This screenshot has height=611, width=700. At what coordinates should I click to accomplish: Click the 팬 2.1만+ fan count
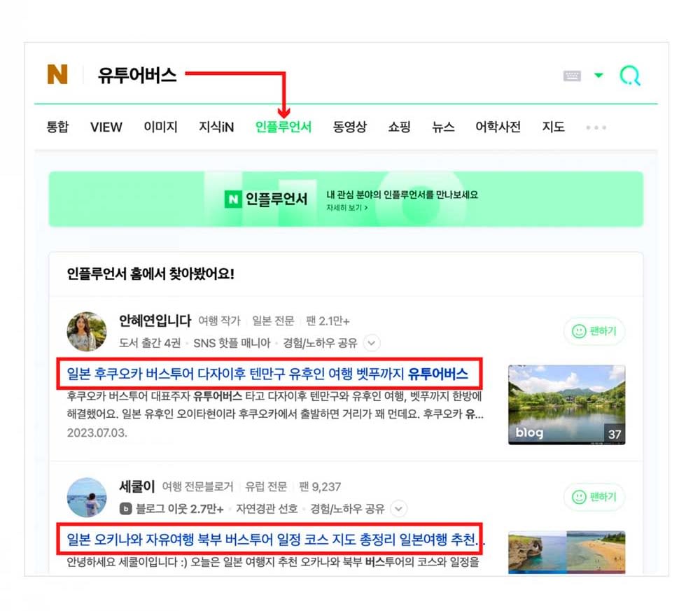pos(328,321)
